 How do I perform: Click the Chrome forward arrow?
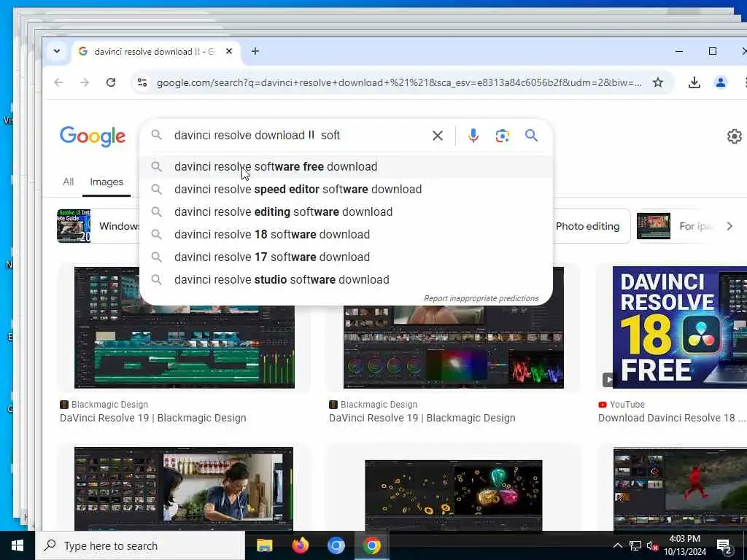[85, 82]
